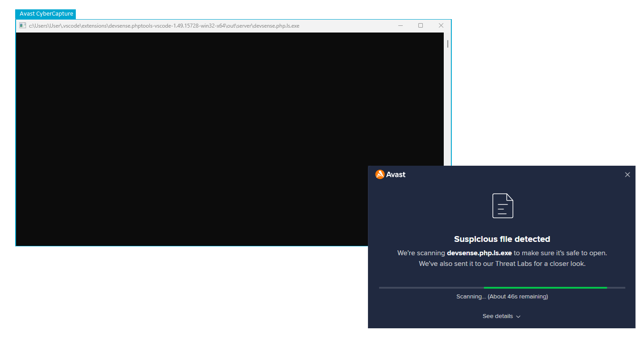This screenshot has width=644, height=347.
Task: Click the Avast brand name text
Action: coord(396,175)
